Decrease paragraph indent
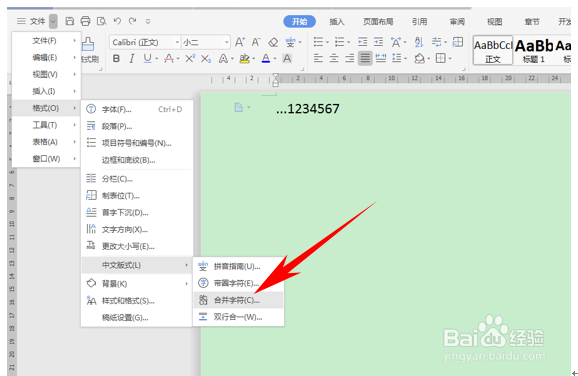This screenshot has width=578, height=376. (x=363, y=42)
